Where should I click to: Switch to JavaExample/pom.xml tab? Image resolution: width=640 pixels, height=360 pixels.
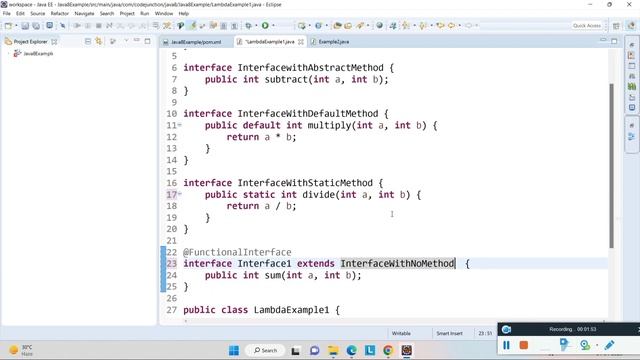[x=196, y=42]
